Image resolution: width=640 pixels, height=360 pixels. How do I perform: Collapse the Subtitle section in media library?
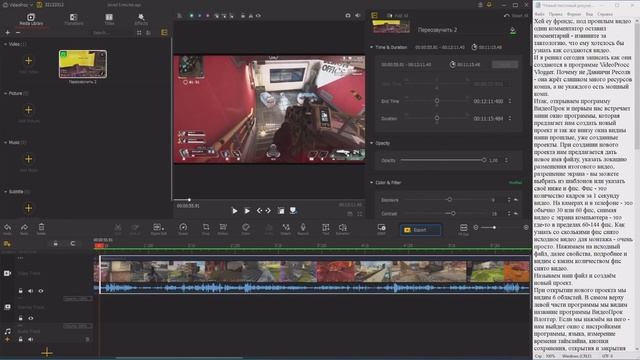pos(5,191)
